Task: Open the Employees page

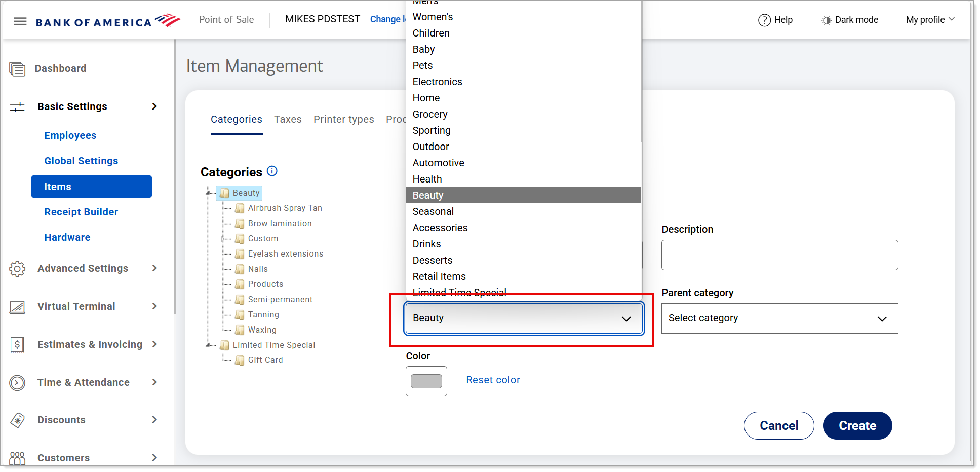Action: 70,135
